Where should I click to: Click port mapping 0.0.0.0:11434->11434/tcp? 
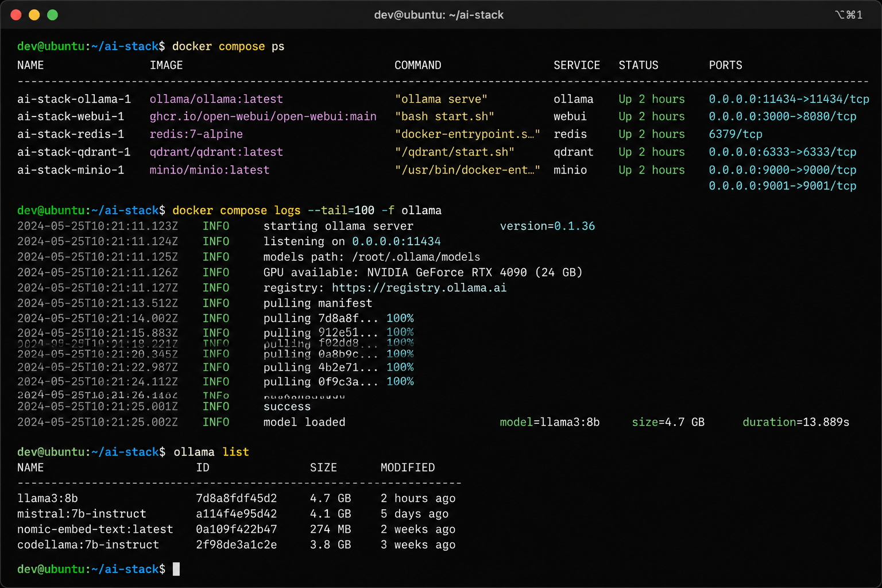pos(789,99)
